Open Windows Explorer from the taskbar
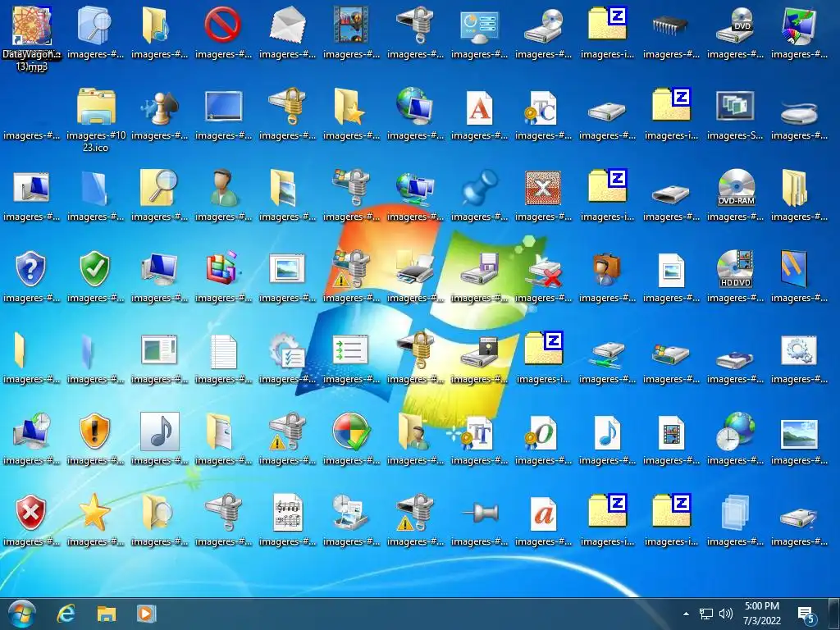 point(106,614)
